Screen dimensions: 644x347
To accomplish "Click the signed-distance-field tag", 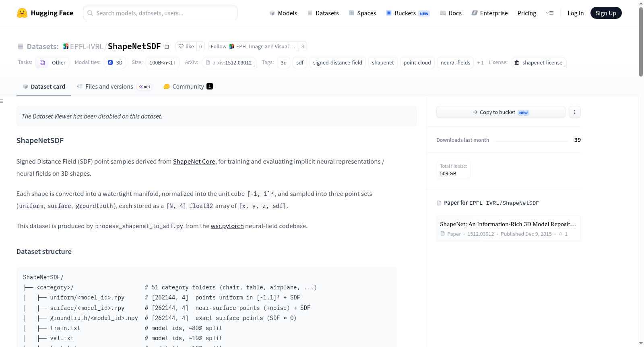I will pyautogui.click(x=338, y=62).
